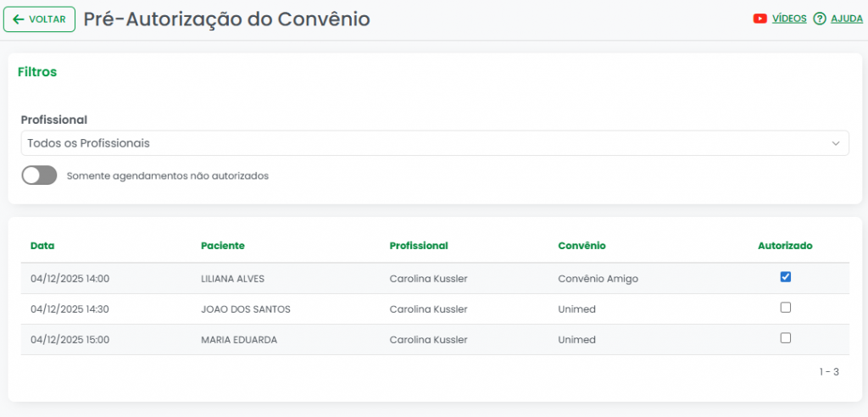868x417 pixels.
Task: Check authorization for Joao dos Santos
Action: tap(786, 308)
